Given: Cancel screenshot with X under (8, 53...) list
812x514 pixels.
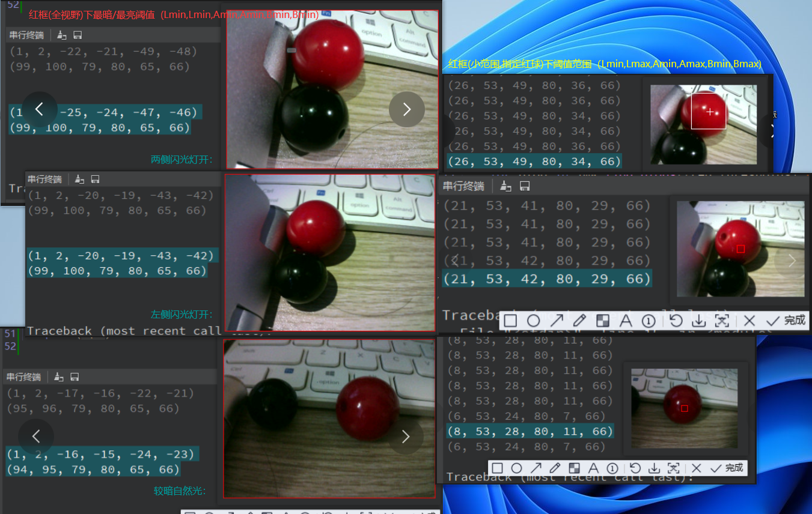Looking at the screenshot, I should [x=697, y=468].
